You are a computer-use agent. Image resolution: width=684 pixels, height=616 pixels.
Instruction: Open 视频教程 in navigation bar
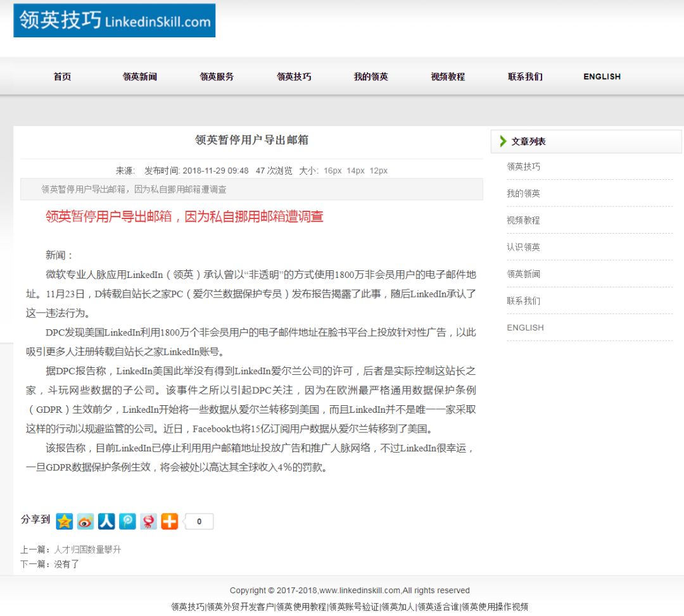coord(448,77)
